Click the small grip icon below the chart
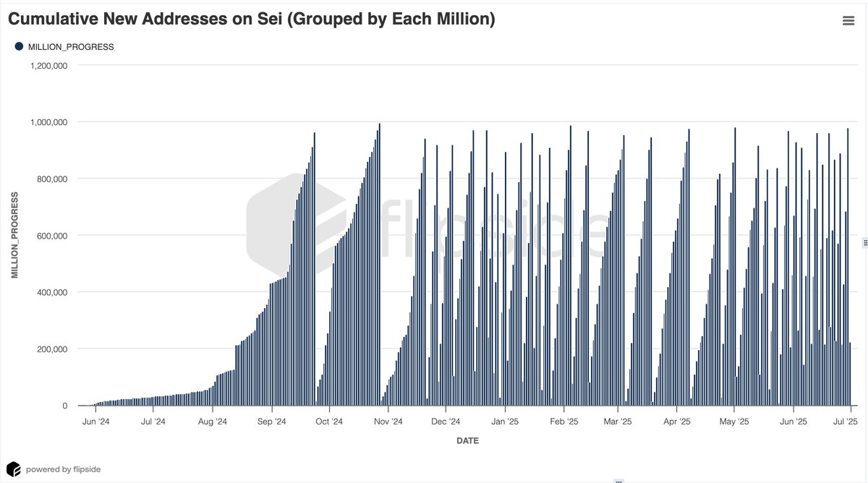The height and width of the screenshot is (483, 868). coord(618,482)
